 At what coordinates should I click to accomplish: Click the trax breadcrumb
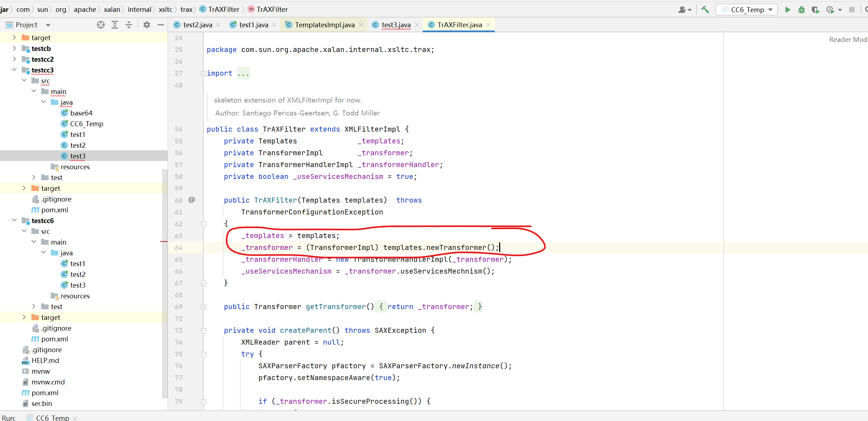186,9
